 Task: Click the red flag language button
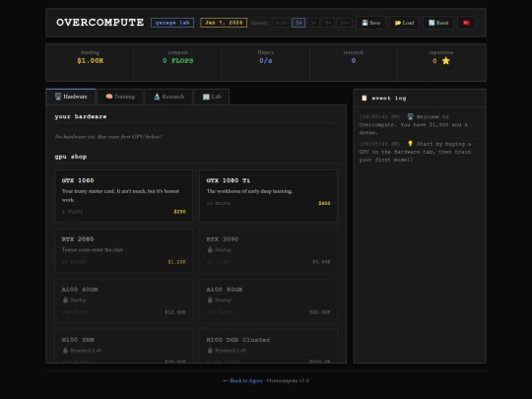tap(466, 23)
